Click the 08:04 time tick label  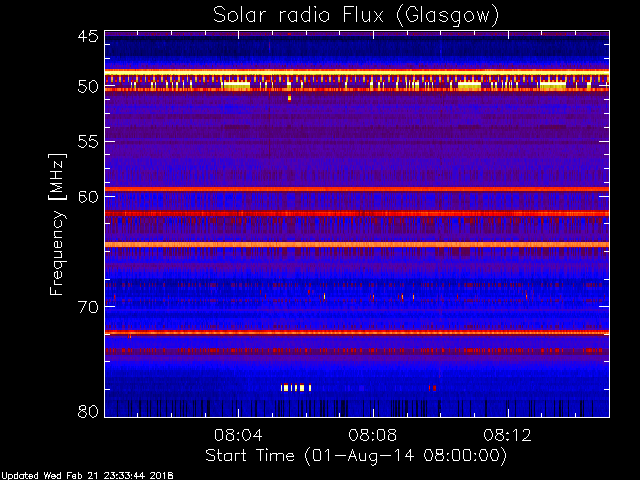pyautogui.click(x=238, y=435)
